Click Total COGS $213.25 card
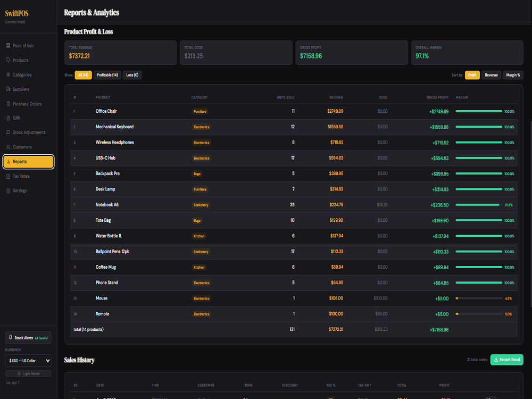This screenshot has width=532, height=399. (x=236, y=53)
